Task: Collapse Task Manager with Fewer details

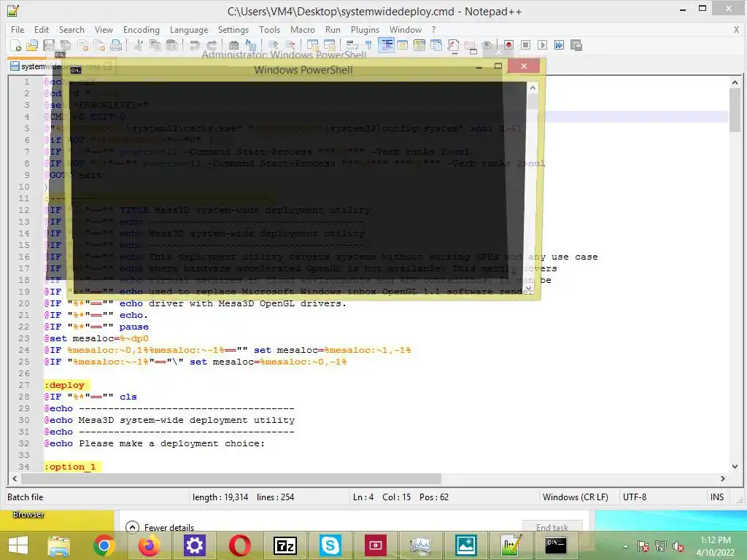Action: (x=160, y=528)
